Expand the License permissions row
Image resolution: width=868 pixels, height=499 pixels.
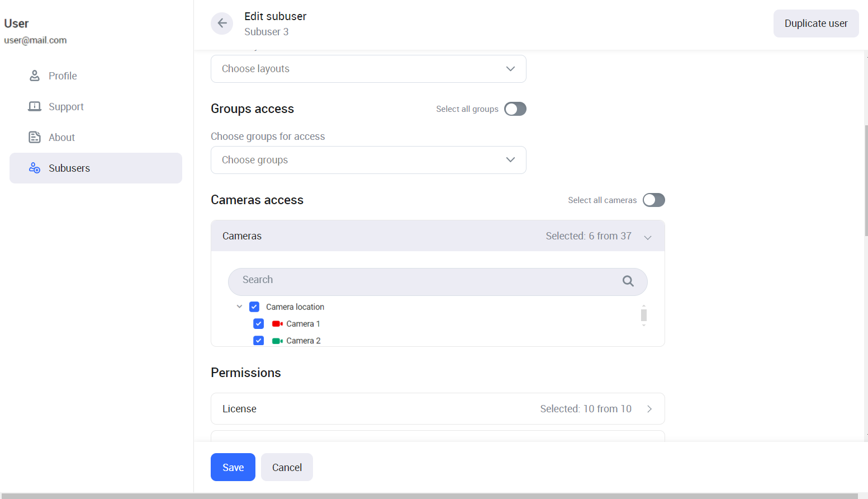point(649,409)
